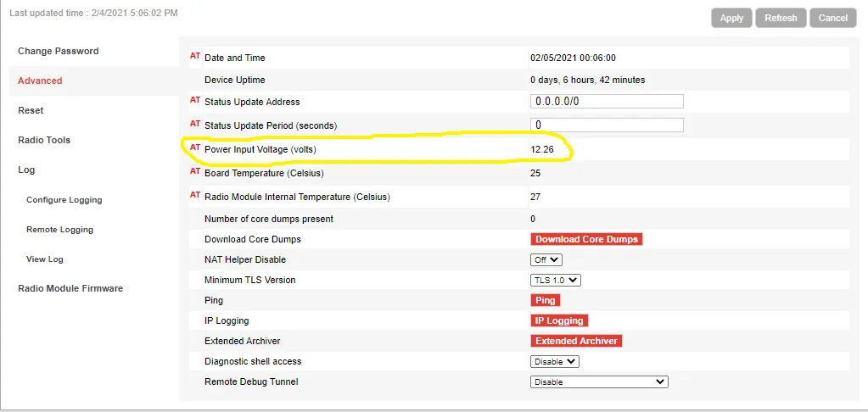Screen dimensions: 868x412
Task: Click the Refresh button
Action: click(781, 18)
